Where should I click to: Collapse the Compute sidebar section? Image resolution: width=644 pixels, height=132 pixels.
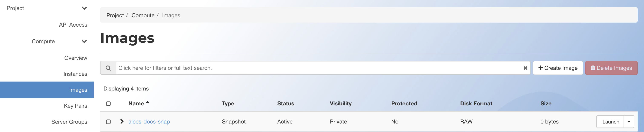(x=84, y=42)
